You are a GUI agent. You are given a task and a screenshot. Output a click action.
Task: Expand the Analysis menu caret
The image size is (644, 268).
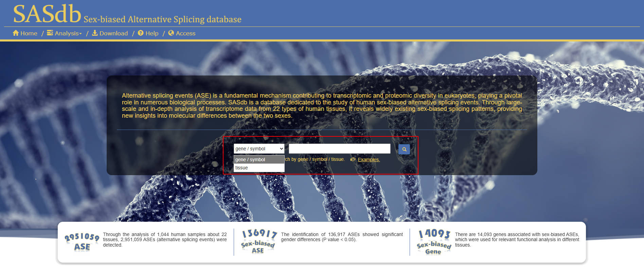click(80, 34)
